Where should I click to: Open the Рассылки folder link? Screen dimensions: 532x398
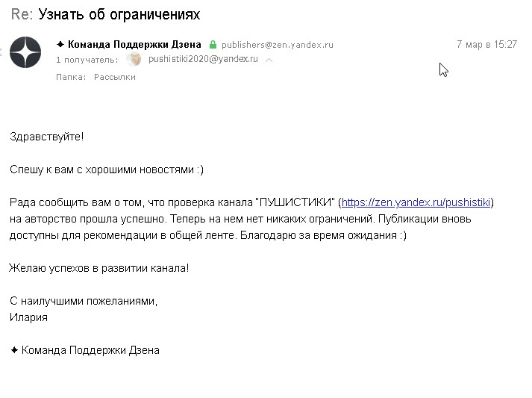pyautogui.click(x=115, y=77)
